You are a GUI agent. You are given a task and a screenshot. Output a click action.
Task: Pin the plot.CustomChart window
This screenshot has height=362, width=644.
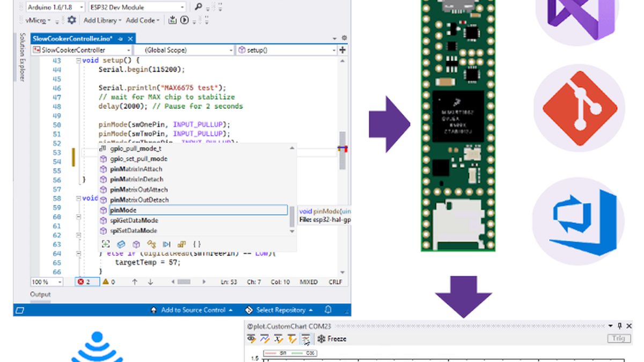(620, 326)
